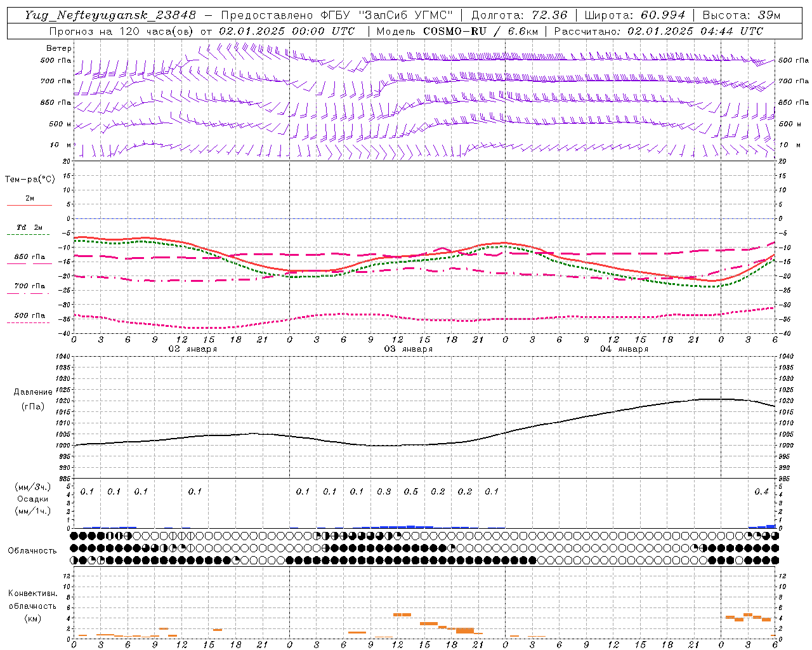
Task: Click the 'Высота: 39м' header field
Action: coord(742,15)
